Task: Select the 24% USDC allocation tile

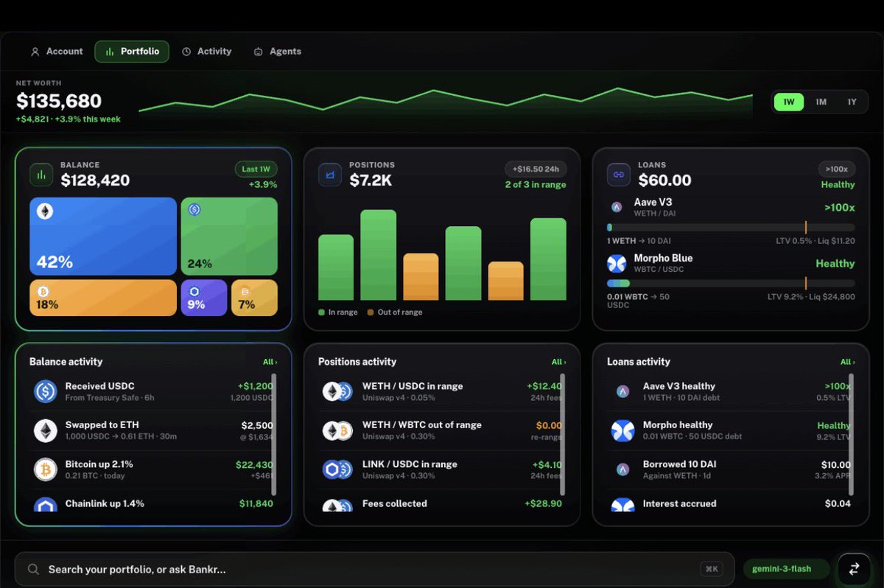Action: tap(229, 237)
